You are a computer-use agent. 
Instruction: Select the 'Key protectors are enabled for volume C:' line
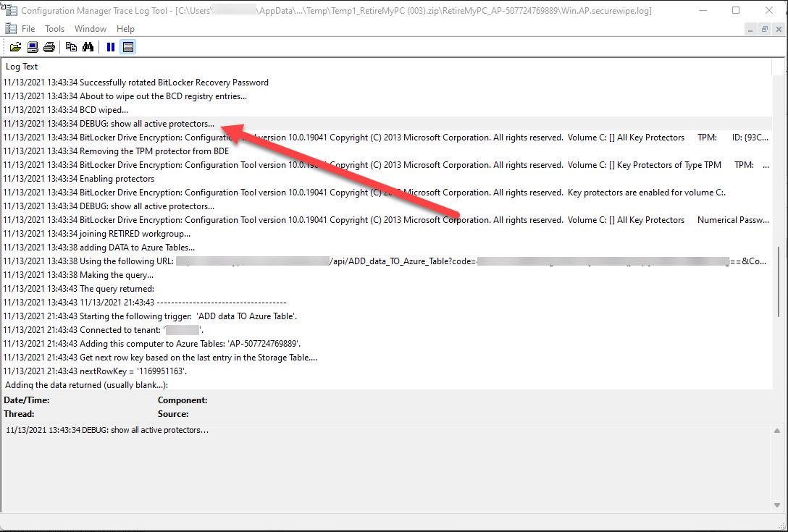pos(387,193)
